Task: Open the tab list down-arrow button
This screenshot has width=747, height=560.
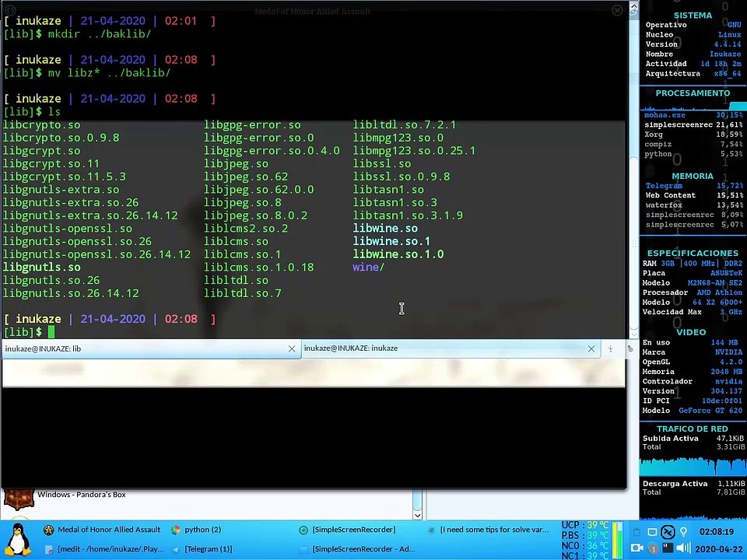Action: coord(610,349)
